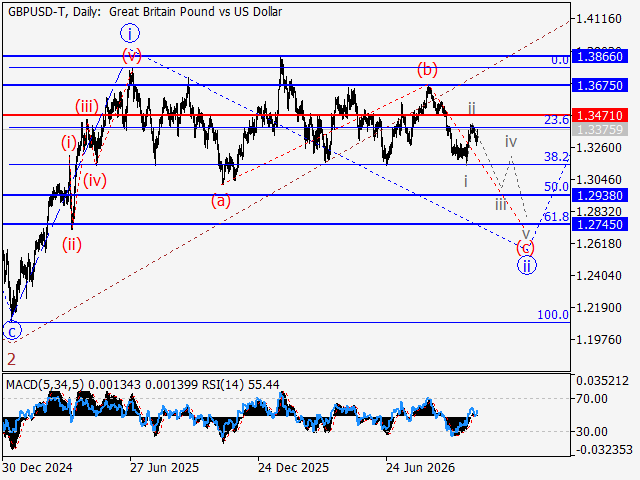Click the 1.30460 price axis value

click(x=599, y=179)
